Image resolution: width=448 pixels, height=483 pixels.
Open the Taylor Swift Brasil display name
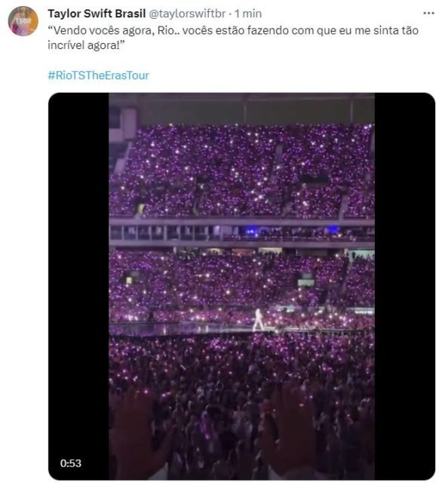tap(97, 14)
